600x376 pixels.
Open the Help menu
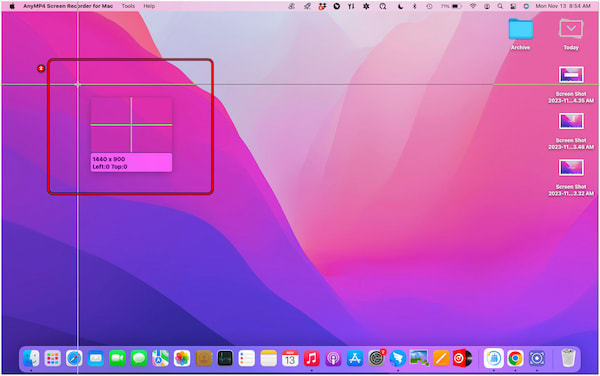pyautogui.click(x=149, y=6)
